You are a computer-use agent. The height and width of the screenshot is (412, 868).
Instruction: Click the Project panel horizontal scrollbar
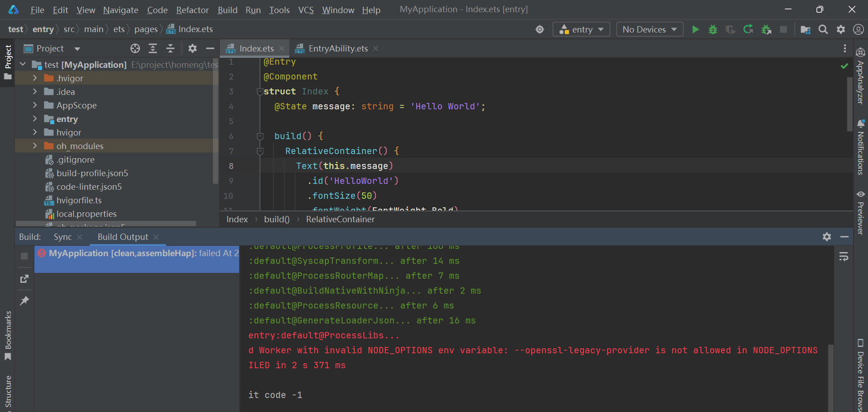click(106, 224)
